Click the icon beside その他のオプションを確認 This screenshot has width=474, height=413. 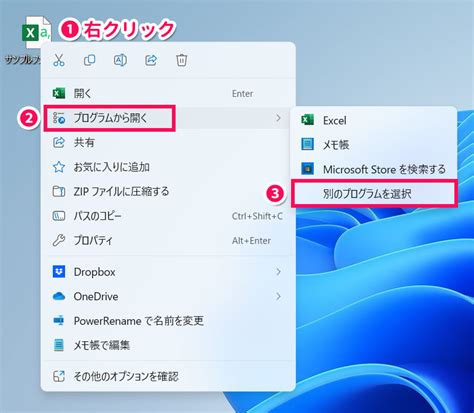coord(59,377)
